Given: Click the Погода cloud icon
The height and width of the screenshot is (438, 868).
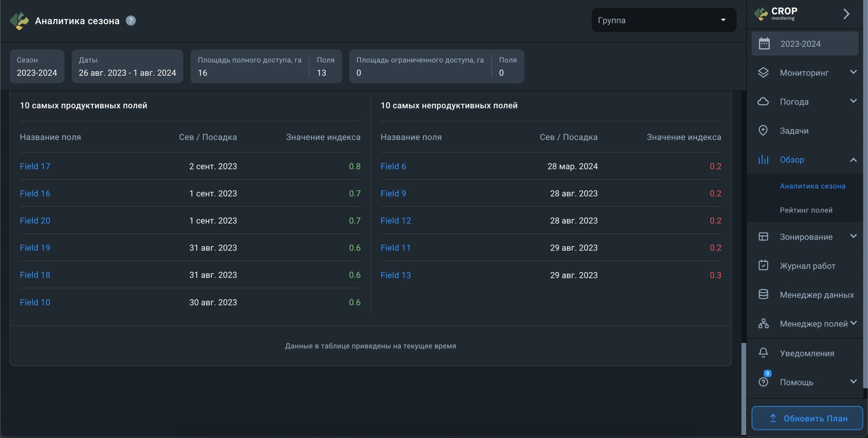Looking at the screenshot, I should click(x=763, y=101).
